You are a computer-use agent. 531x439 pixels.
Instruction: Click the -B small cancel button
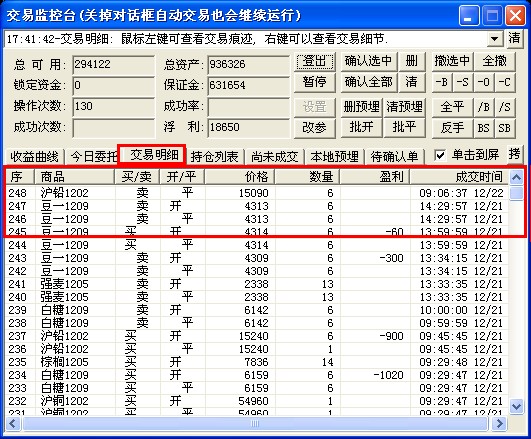[x=442, y=82]
